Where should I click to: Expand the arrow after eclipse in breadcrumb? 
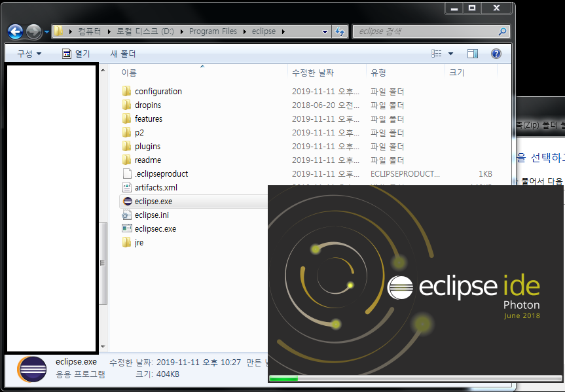coord(283,31)
